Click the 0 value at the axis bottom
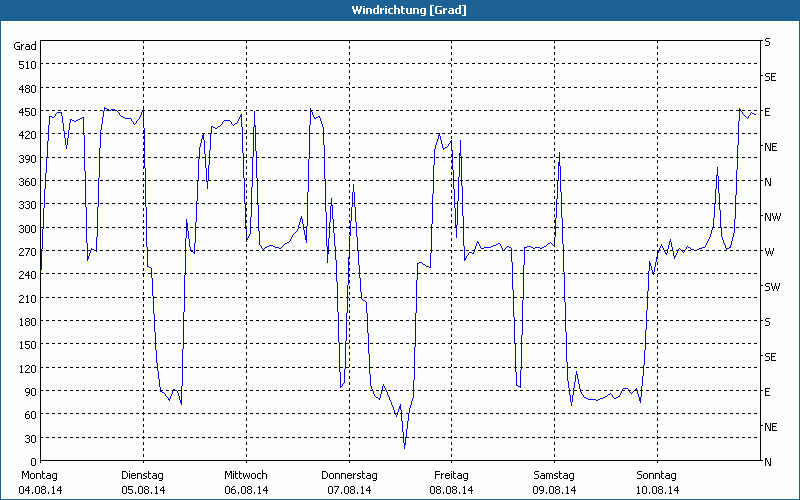800x500 pixels. [33, 462]
